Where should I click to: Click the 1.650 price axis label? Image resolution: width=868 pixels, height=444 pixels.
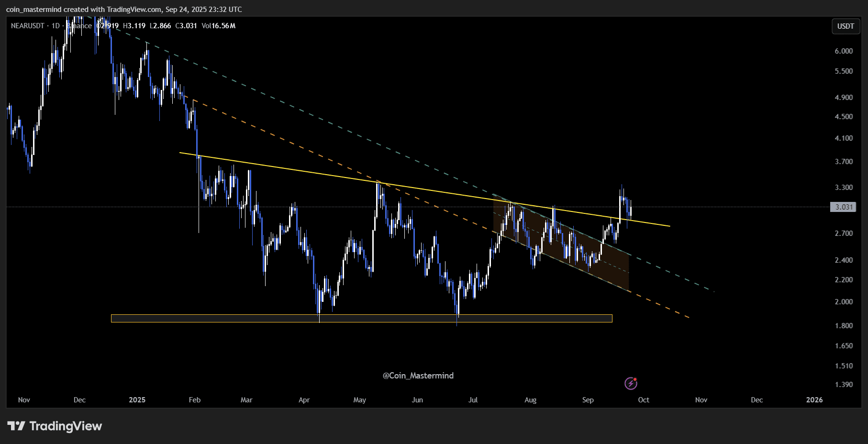(x=844, y=346)
